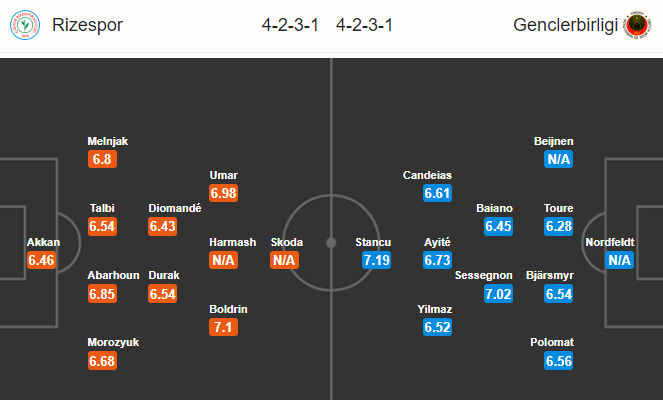Click the Genclerbirligi club crest icon
Image resolution: width=663 pixels, height=400 pixels.
[x=637, y=25]
